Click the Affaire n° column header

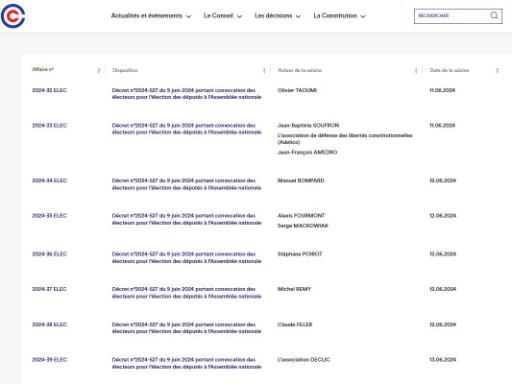[x=43, y=69]
